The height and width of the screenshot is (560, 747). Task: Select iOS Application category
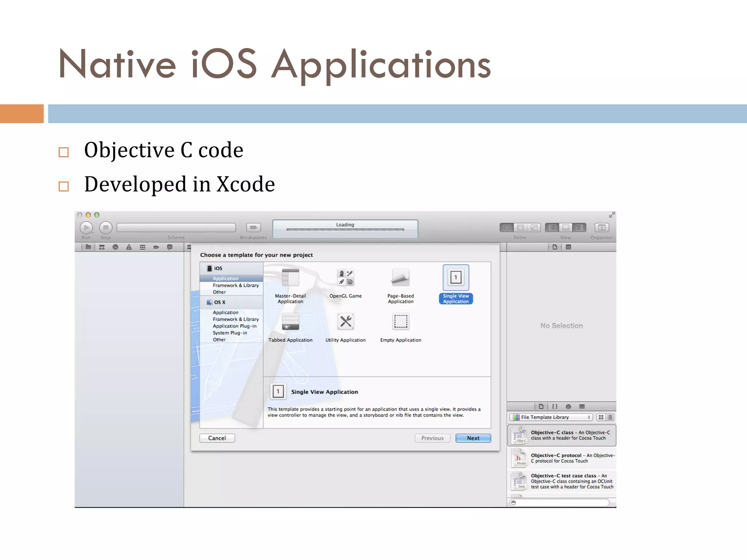[x=231, y=279]
